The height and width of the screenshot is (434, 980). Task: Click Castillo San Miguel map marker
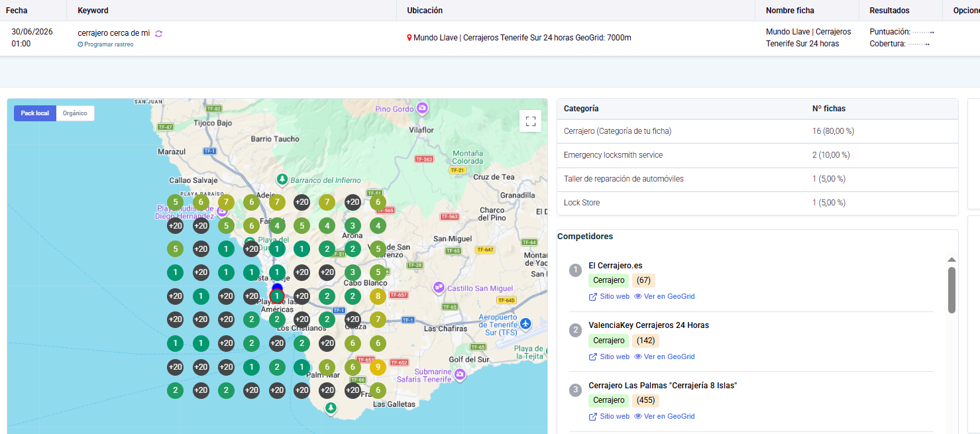click(438, 288)
